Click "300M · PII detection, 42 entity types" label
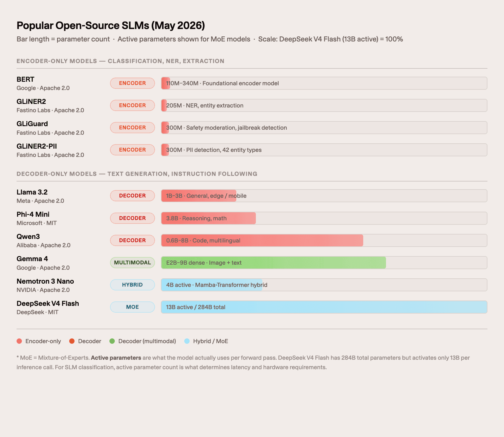 coord(214,150)
